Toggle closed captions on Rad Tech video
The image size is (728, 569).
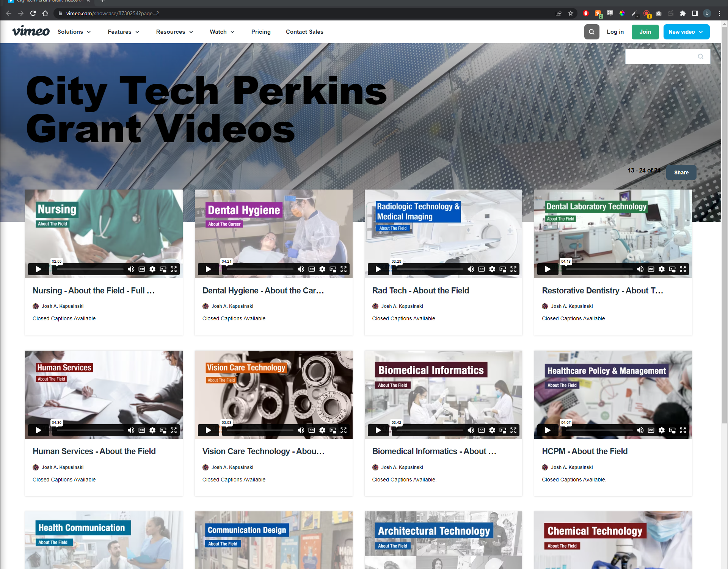click(482, 269)
